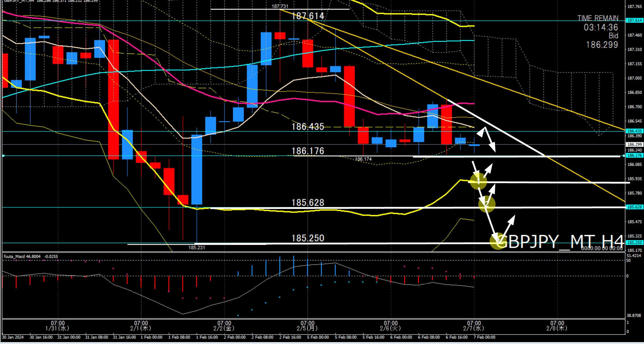Select the large 186.299 Bid value text
This screenshot has width=644, height=344.
click(602, 45)
